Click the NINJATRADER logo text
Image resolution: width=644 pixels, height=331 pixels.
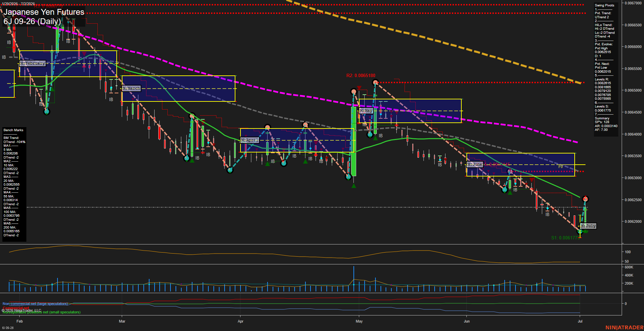click(624, 328)
